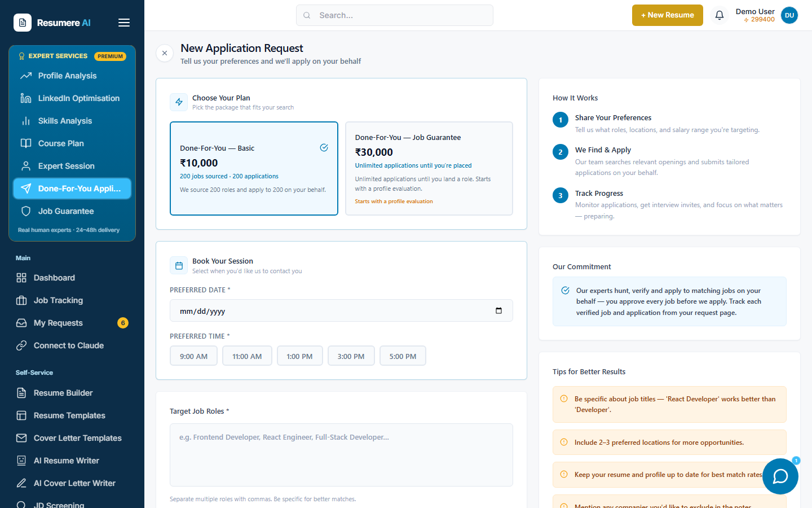Pick the 3:00 PM time slot

click(351, 356)
